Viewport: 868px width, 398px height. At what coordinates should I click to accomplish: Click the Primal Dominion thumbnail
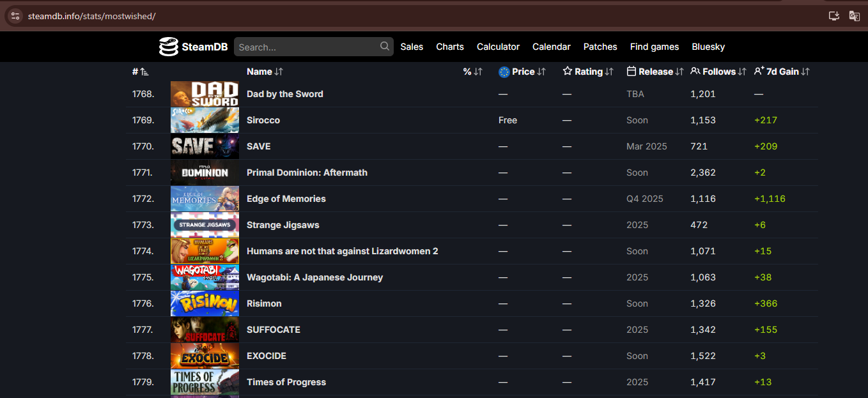(x=205, y=172)
